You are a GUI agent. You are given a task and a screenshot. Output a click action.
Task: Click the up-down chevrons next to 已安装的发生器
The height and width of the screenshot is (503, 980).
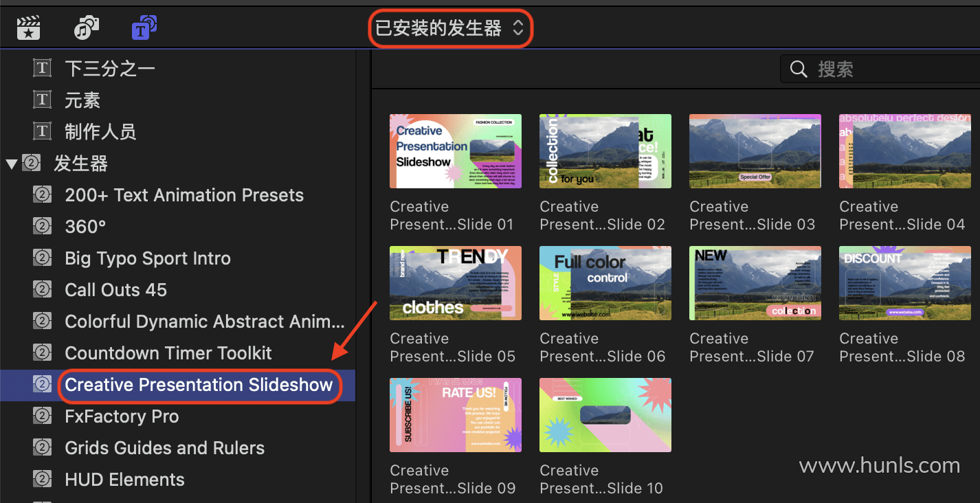coord(518,28)
